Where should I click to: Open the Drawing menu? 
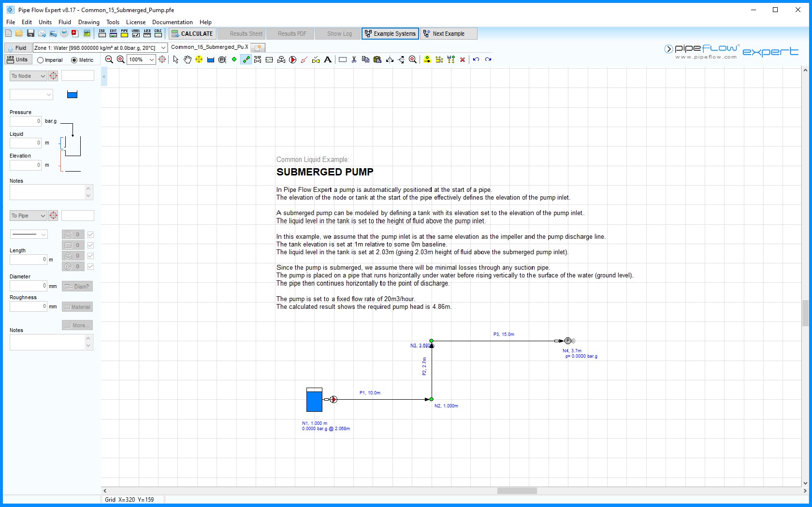point(89,22)
